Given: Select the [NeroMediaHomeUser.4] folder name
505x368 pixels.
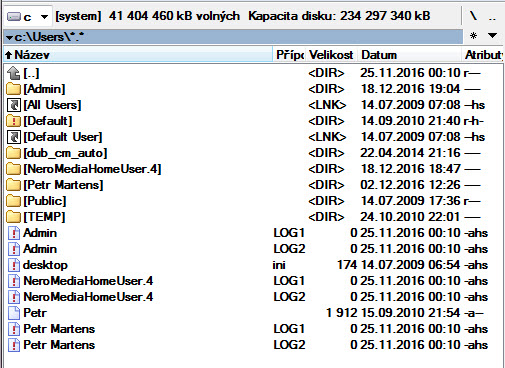Looking at the screenshot, I should click(92, 169).
